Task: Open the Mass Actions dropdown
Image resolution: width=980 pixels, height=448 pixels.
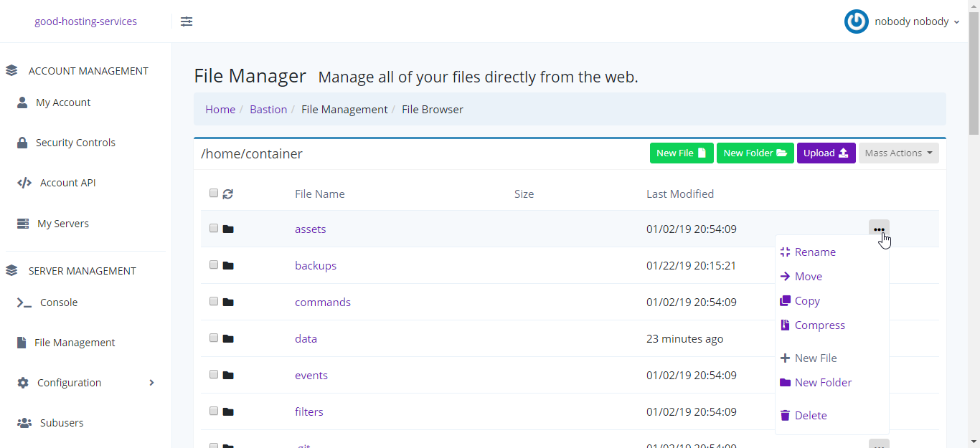Action: tap(898, 153)
